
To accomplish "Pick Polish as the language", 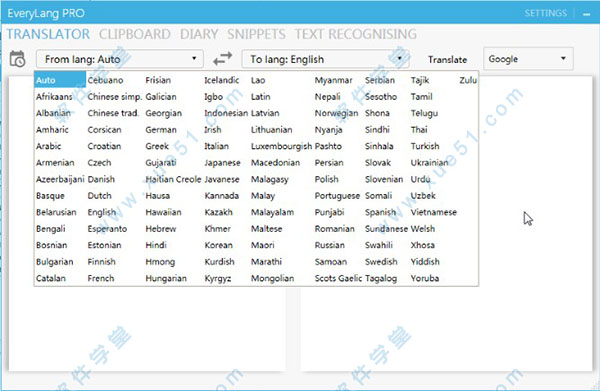I will tap(326, 179).
